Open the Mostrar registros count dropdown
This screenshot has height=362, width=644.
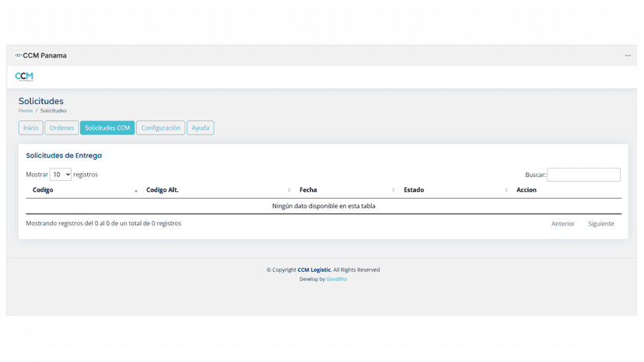(61, 175)
